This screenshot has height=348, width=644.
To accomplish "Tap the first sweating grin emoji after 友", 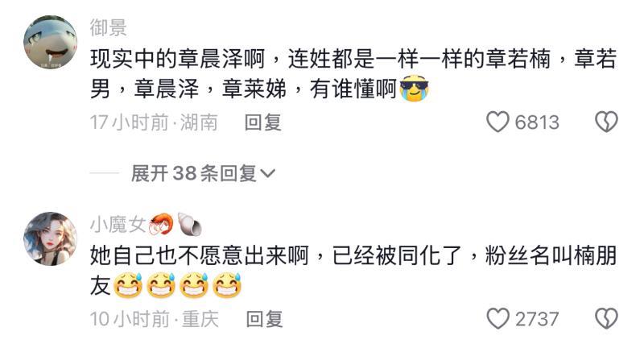I will point(128,285).
